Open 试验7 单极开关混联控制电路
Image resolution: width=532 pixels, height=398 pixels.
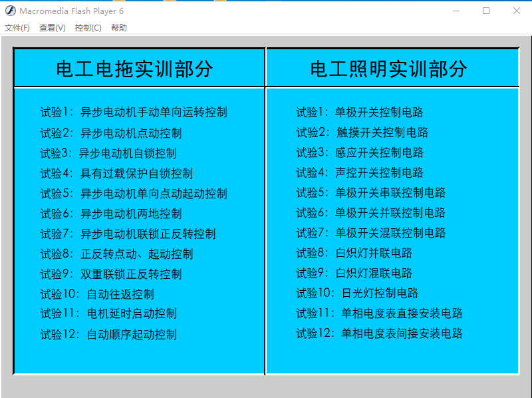coord(371,233)
